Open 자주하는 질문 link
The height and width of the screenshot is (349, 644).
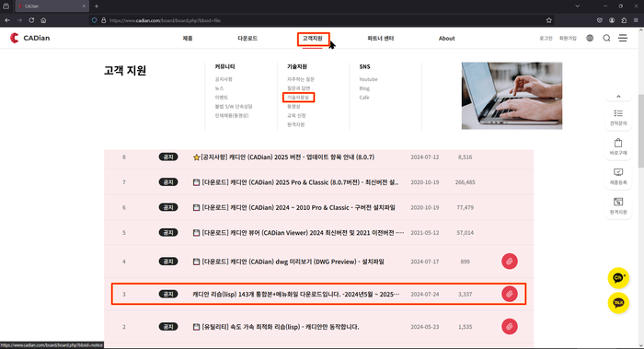coord(300,79)
